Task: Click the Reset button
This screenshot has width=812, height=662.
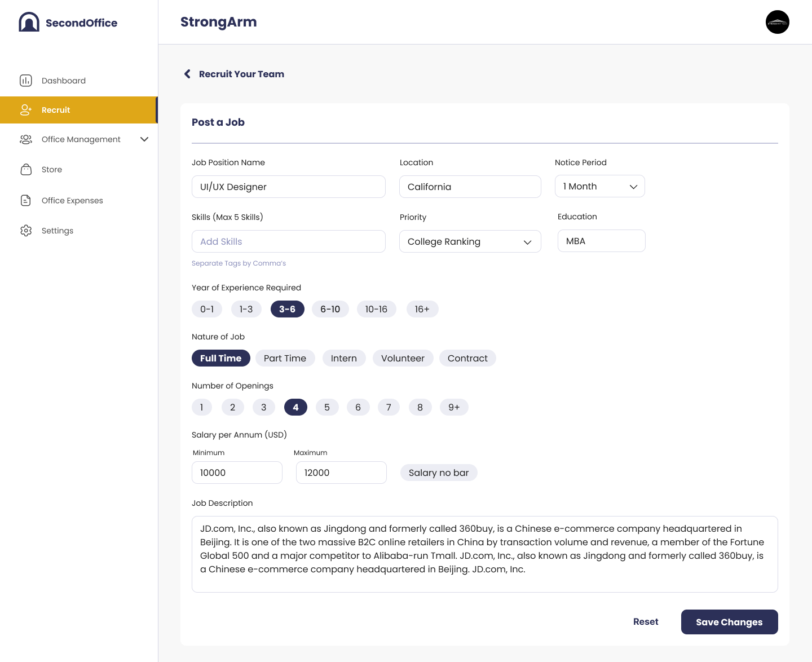Action: (646, 621)
